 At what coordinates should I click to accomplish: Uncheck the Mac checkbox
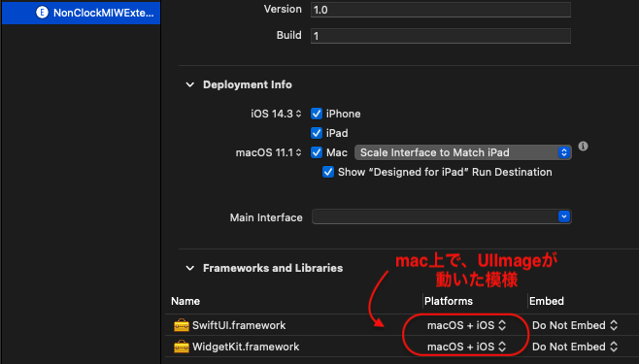317,152
